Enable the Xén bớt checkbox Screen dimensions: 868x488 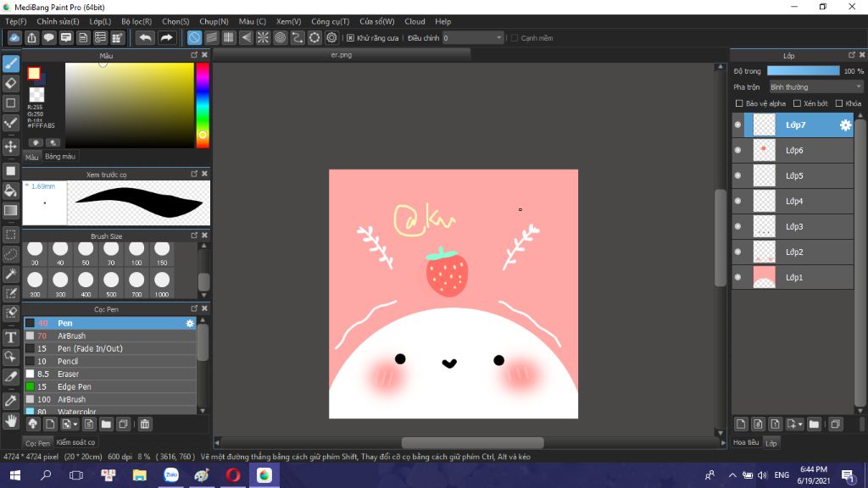[x=797, y=103]
